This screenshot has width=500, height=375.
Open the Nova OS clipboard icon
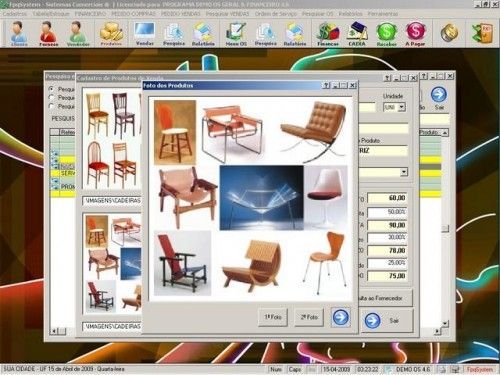pos(236,33)
